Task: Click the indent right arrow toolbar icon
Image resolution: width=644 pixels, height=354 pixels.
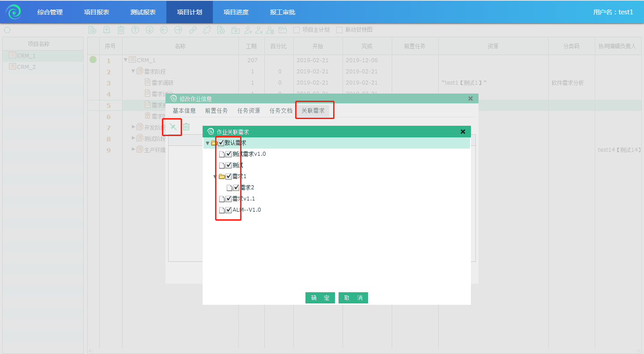Action: pyautogui.click(x=178, y=30)
